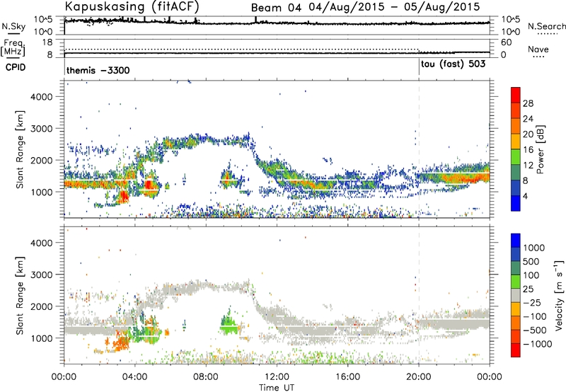
Task: Click the 12 dB power colorbar label
Action: pos(528,166)
